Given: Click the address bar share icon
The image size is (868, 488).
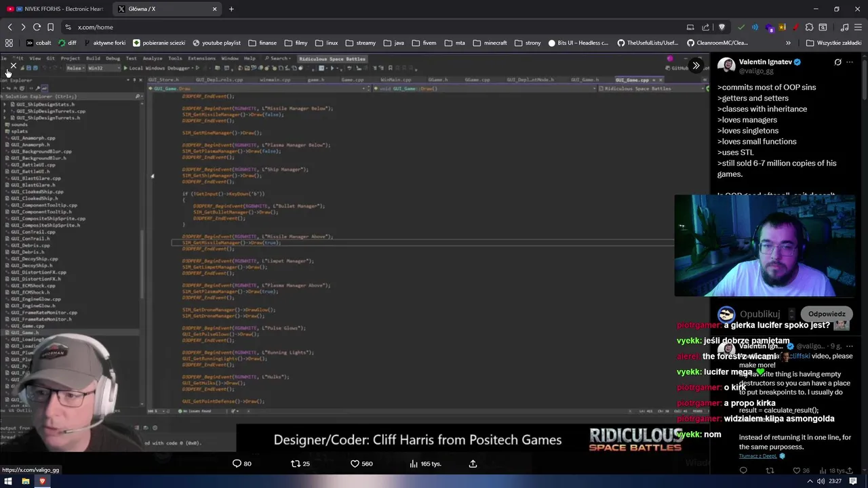Looking at the screenshot, I should pos(706,27).
